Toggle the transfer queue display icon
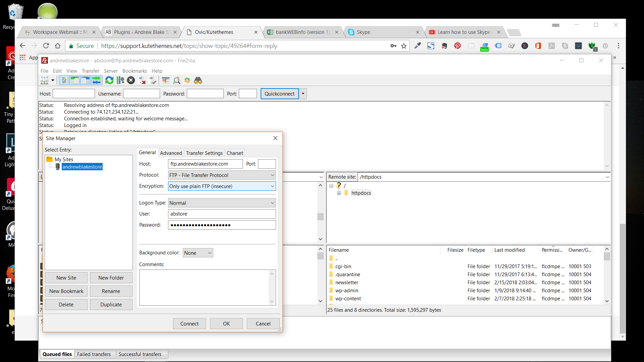The width and height of the screenshot is (644, 362). (x=96, y=80)
